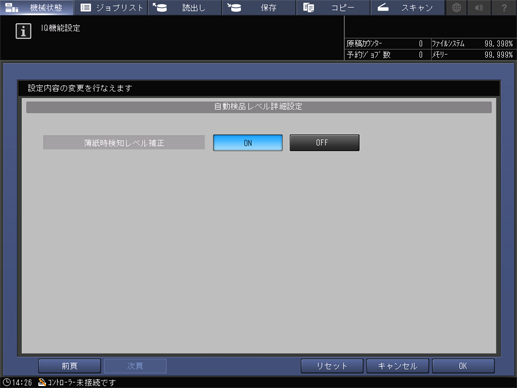Click the 薄紙時検知レベル補正 label
This screenshot has height=388, width=517.
point(124,143)
